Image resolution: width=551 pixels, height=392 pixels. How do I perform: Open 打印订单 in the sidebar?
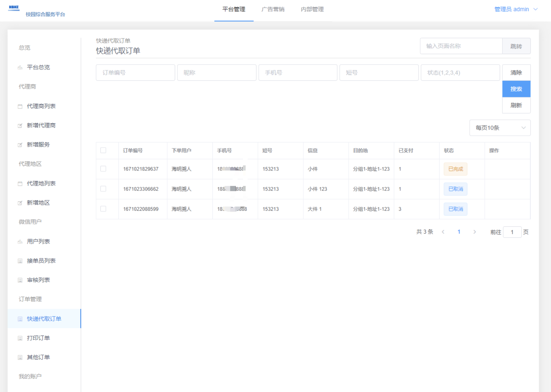click(x=44, y=338)
